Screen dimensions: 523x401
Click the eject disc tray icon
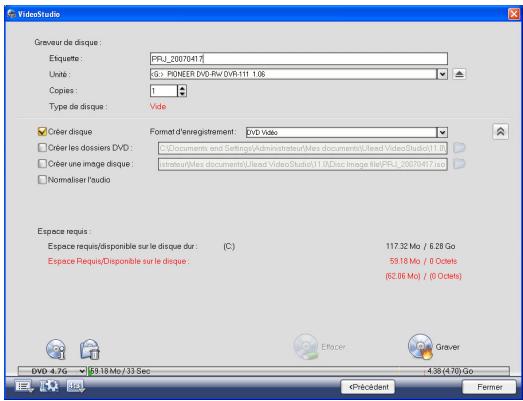point(459,74)
